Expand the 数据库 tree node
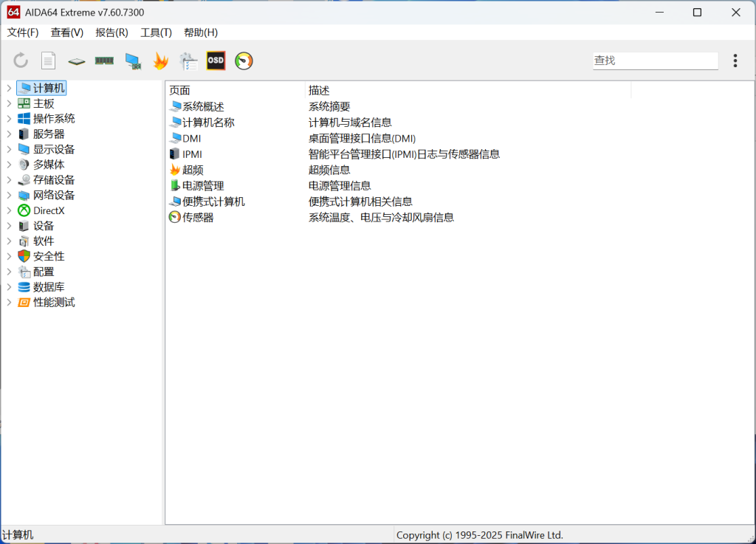 [9, 287]
